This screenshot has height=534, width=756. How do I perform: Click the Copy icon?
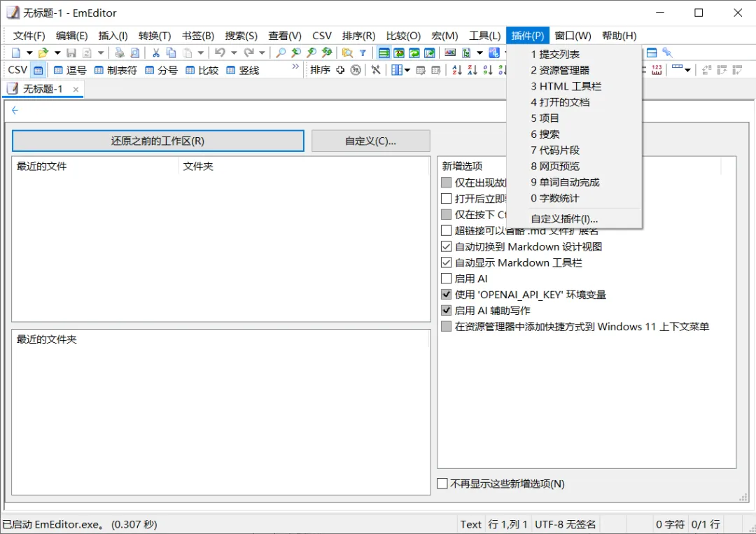point(171,52)
